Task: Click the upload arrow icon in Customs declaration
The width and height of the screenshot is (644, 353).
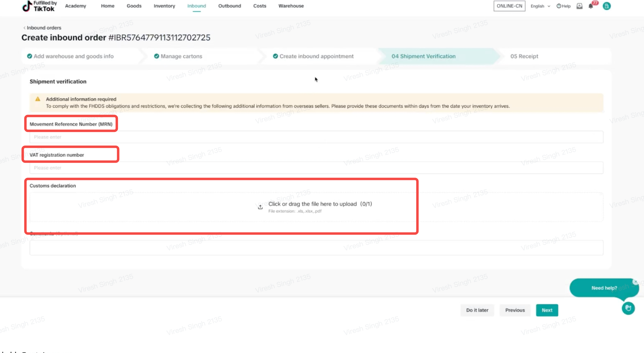Action: [260, 207]
